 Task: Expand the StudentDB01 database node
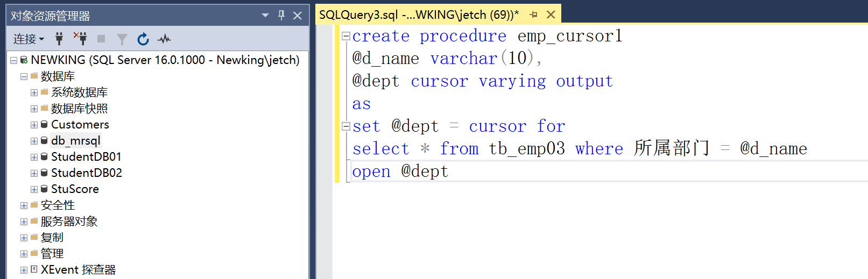34,157
